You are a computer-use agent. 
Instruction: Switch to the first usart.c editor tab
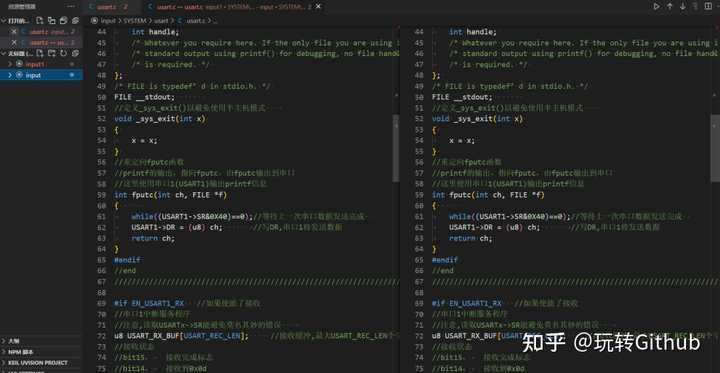pos(112,7)
